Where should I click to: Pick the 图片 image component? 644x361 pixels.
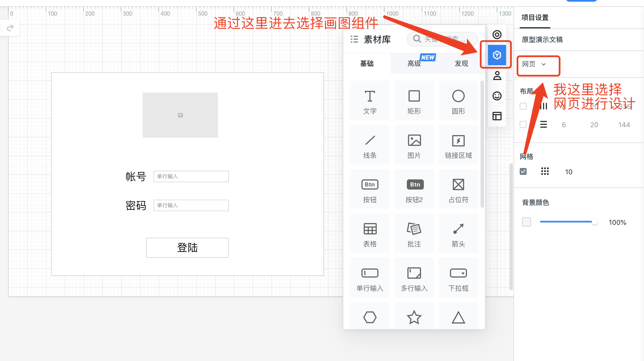point(414,145)
